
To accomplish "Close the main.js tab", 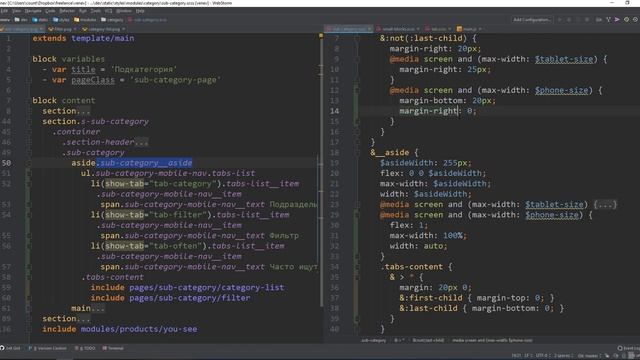I will [x=480, y=29].
